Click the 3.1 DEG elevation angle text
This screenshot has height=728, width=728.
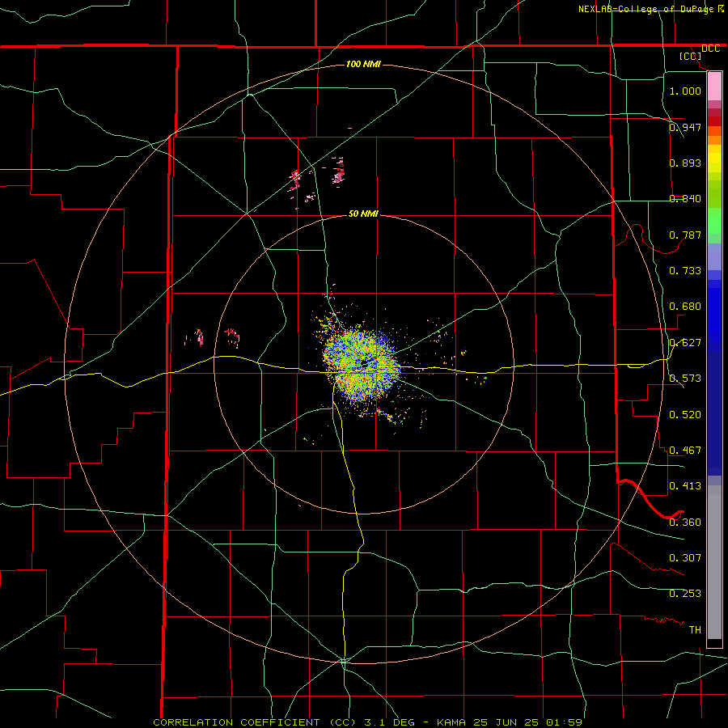click(x=392, y=722)
